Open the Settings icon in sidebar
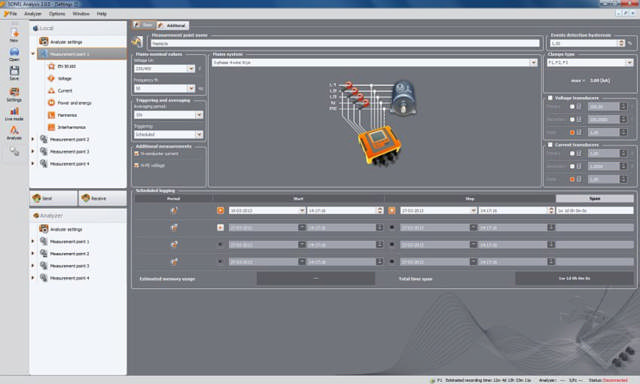This screenshot has height=384, width=640. click(14, 94)
